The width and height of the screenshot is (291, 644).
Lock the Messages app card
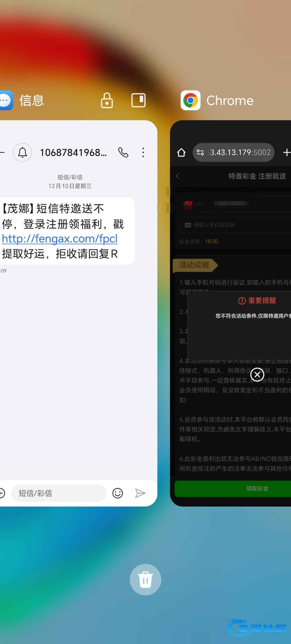pyautogui.click(x=107, y=100)
